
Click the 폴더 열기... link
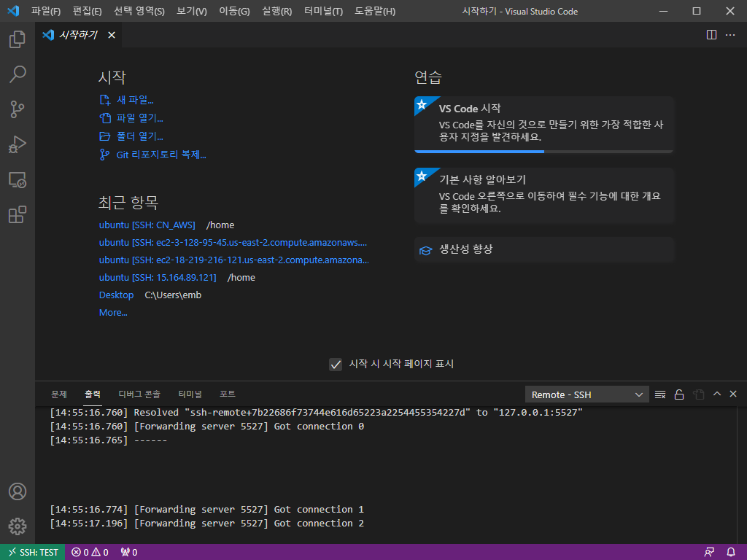(131, 136)
